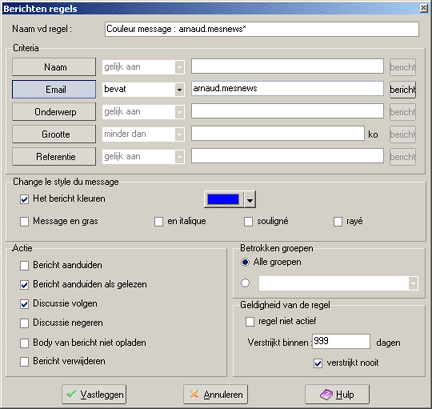Click the Referentie criteria button

click(x=54, y=156)
